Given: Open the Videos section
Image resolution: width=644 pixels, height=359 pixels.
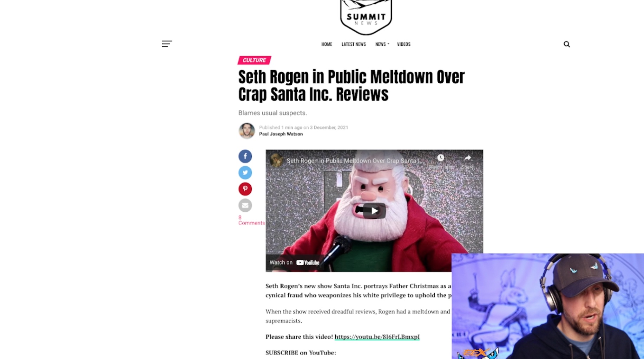Looking at the screenshot, I should pyautogui.click(x=403, y=44).
